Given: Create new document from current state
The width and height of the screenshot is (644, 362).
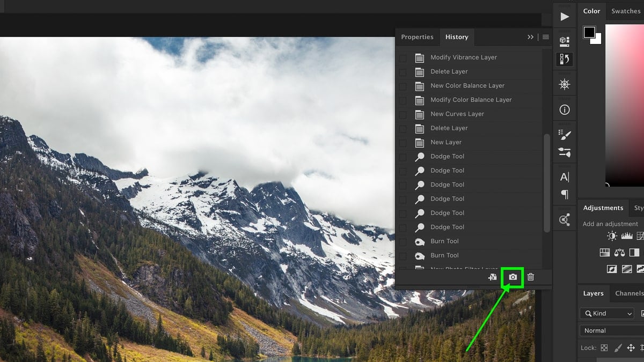Looking at the screenshot, I should pos(492,277).
